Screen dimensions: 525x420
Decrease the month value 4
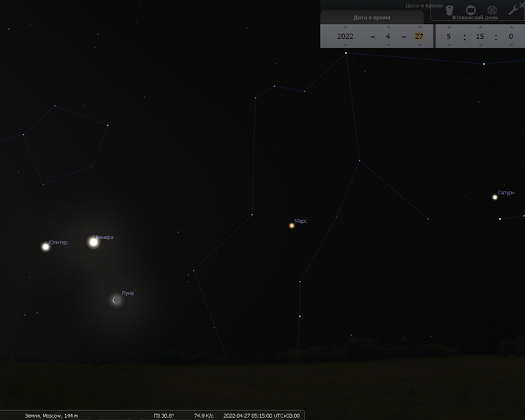click(x=388, y=45)
